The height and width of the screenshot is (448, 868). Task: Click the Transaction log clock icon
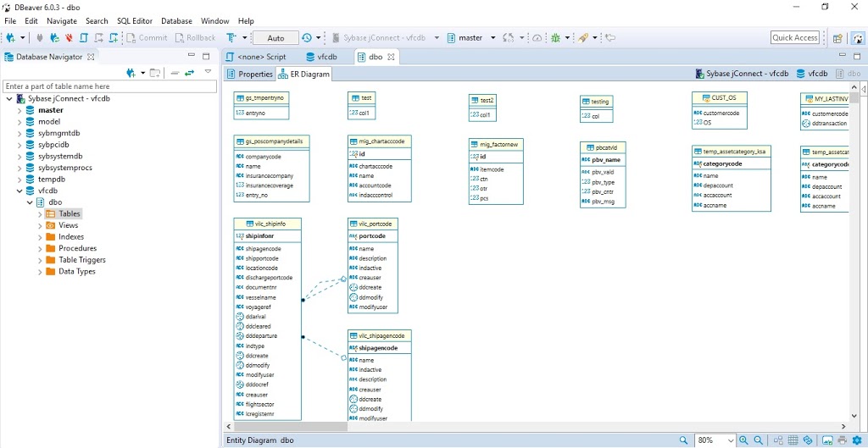(307, 37)
